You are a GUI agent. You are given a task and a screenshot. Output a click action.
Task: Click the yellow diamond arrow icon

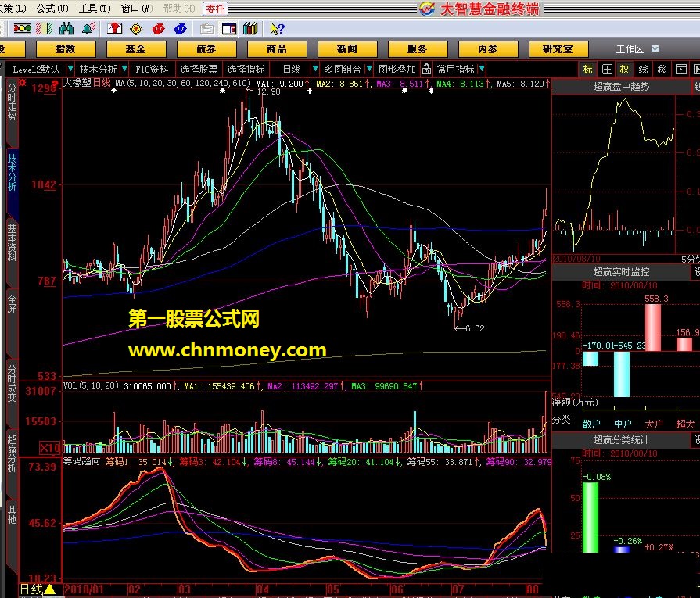tap(136, 29)
